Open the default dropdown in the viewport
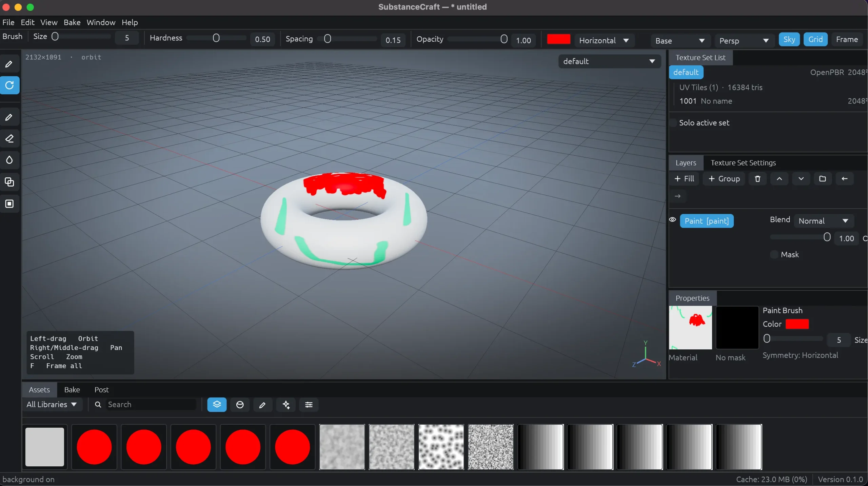The width and height of the screenshot is (868, 486). pyautogui.click(x=609, y=61)
